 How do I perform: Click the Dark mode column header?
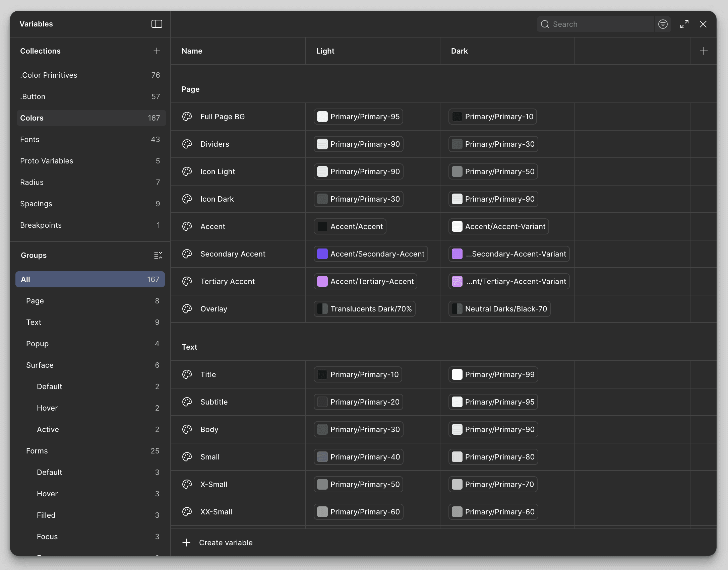[x=459, y=51]
